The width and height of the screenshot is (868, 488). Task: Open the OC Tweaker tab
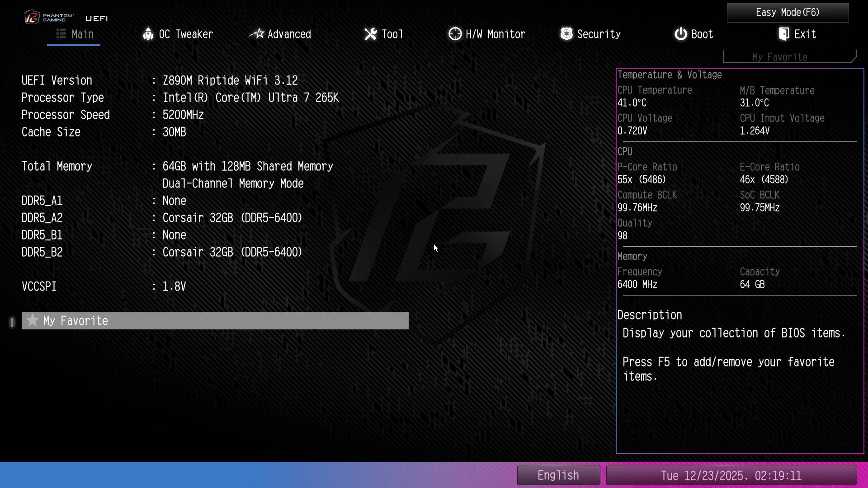click(185, 34)
